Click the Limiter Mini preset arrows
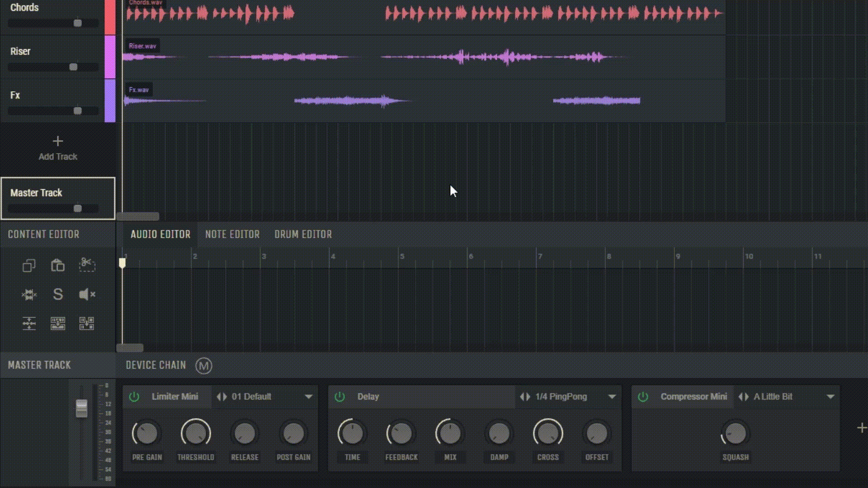This screenshot has height=488, width=868. [222, 397]
